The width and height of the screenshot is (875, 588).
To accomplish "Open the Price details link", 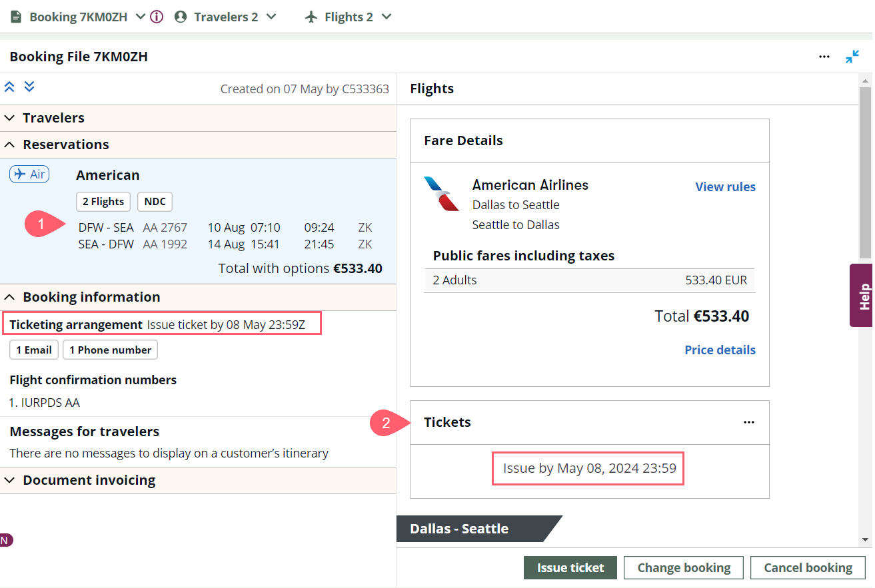I will click(720, 350).
